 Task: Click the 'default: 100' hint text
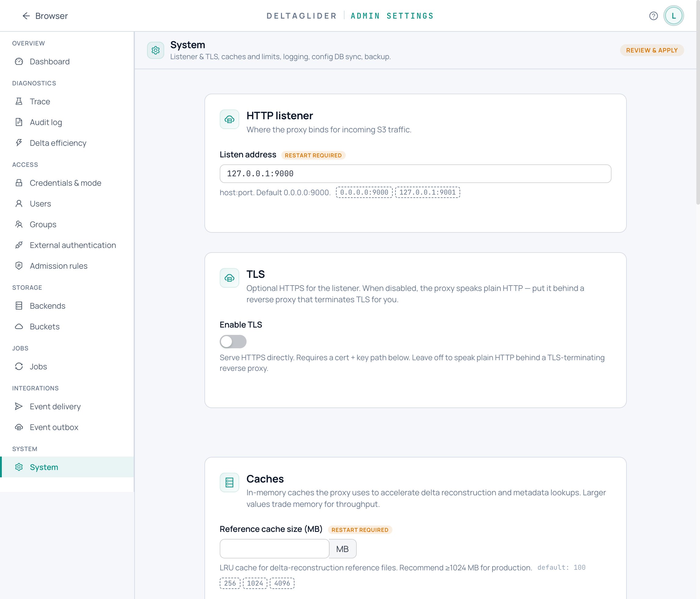561,567
